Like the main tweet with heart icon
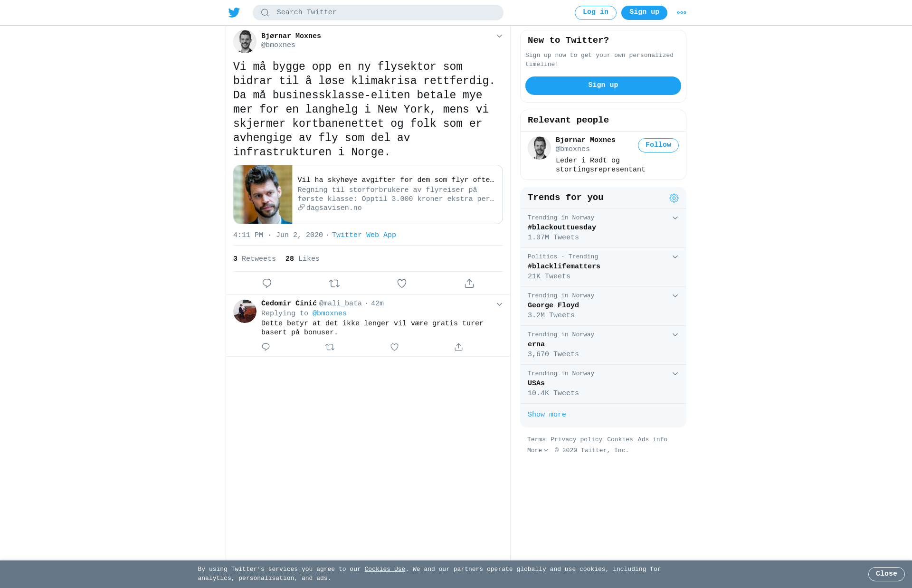 (402, 284)
